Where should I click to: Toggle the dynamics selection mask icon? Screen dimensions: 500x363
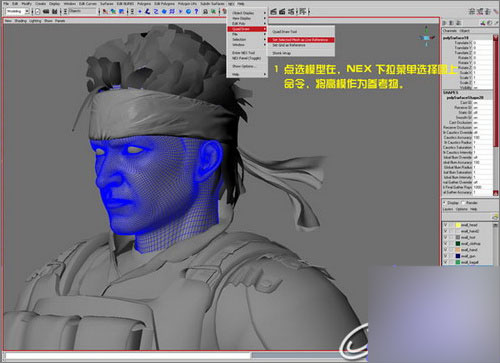coord(180,11)
